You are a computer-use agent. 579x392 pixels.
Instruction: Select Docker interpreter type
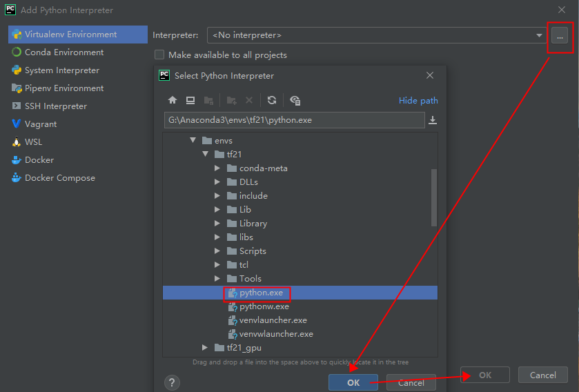[78, 160]
